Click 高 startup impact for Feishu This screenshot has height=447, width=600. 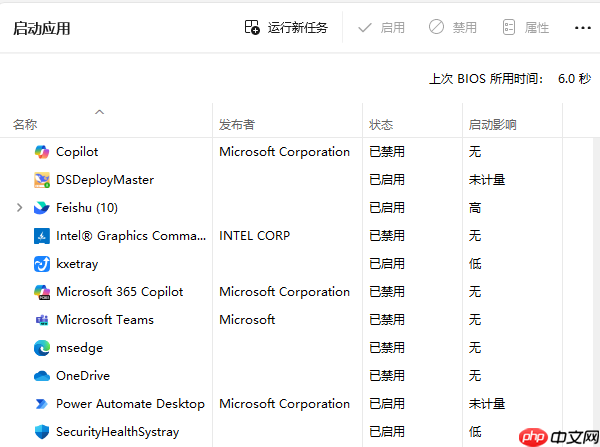475,208
